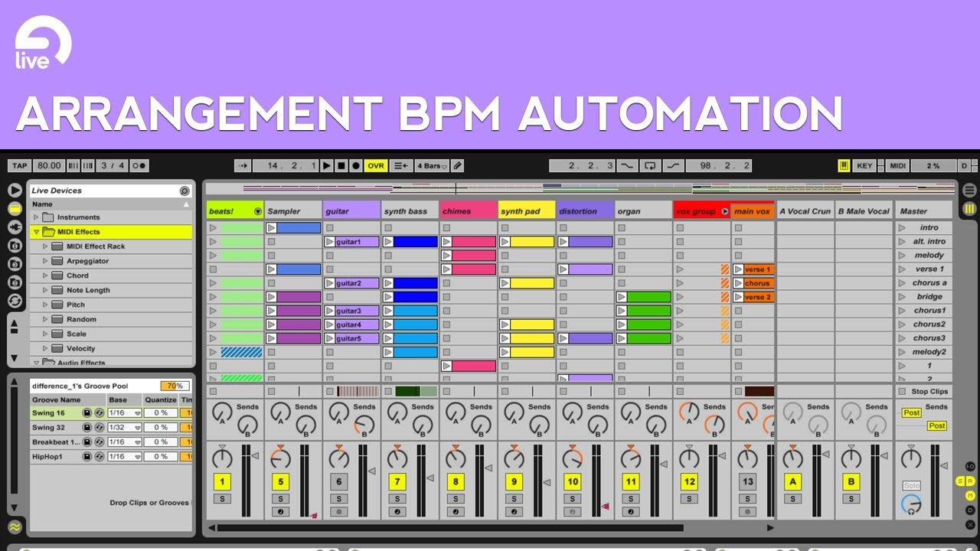Click the upper Post button on Master
The height and width of the screenshot is (551, 980).
coord(911,412)
